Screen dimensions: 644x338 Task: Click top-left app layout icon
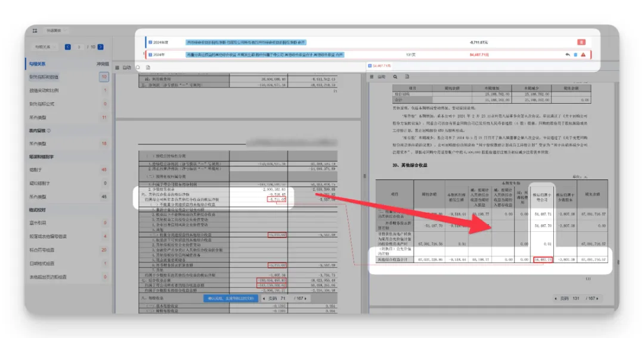point(35,30)
